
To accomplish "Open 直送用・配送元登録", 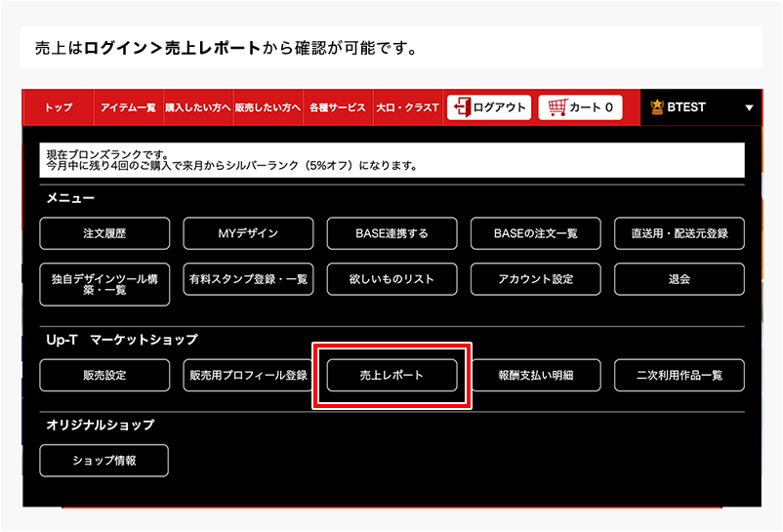I will (679, 233).
